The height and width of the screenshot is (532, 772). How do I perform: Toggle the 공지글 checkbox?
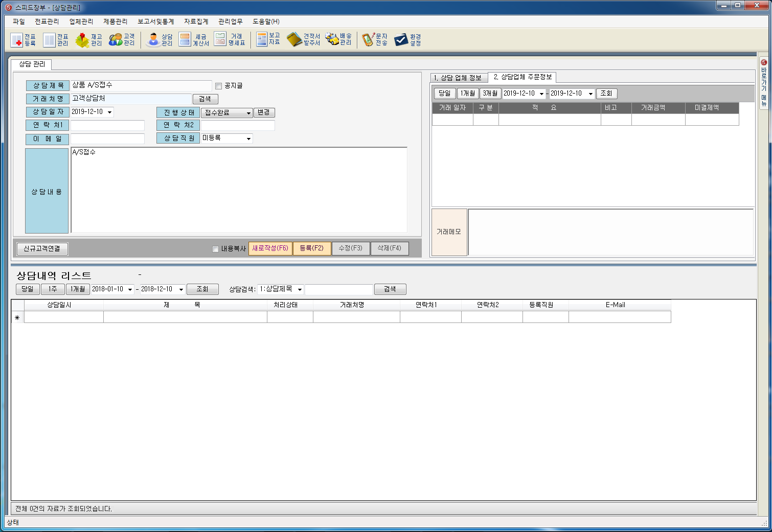[x=218, y=86]
